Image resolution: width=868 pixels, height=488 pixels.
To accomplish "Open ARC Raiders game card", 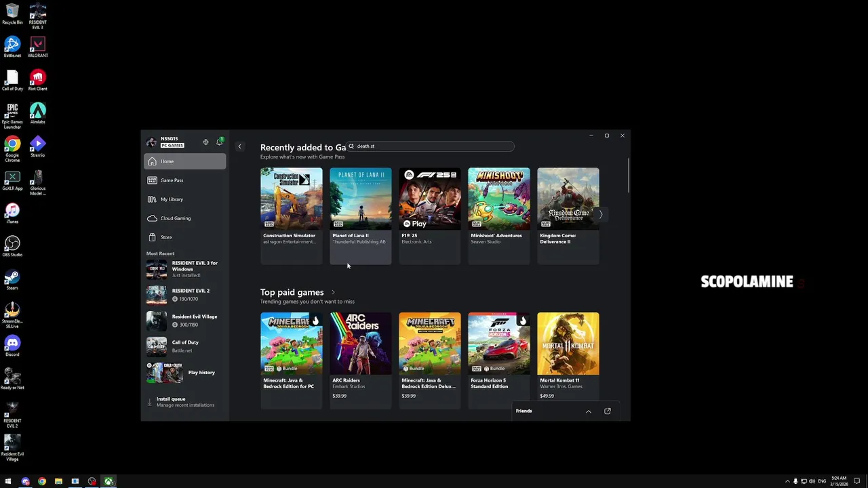I will point(360,361).
